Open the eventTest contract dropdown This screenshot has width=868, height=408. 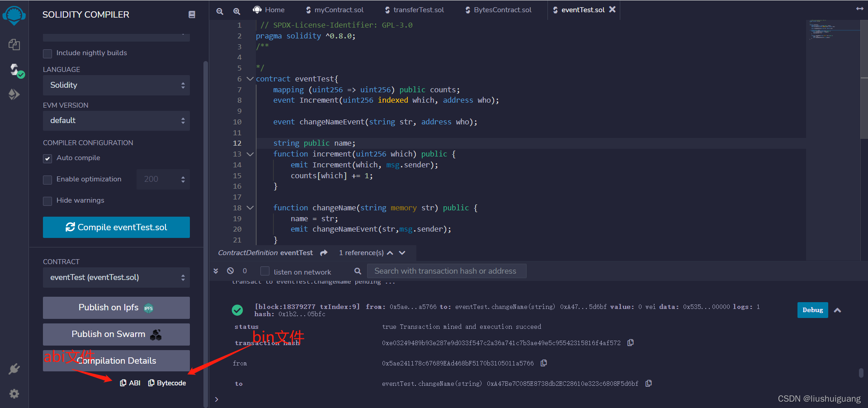click(116, 277)
